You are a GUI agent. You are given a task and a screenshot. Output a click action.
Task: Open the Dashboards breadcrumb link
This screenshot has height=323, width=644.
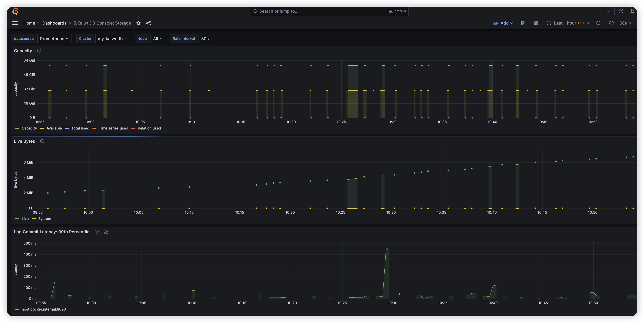54,23
